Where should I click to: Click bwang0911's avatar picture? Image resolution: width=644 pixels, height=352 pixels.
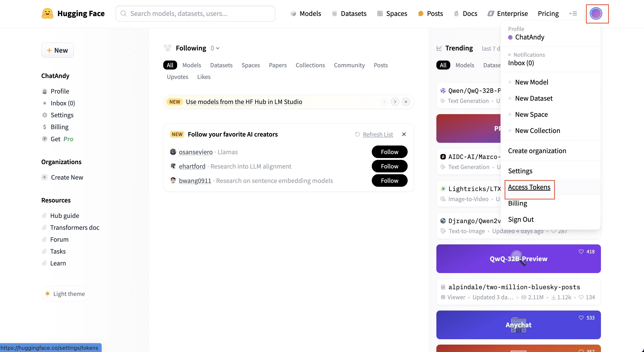point(173,180)
